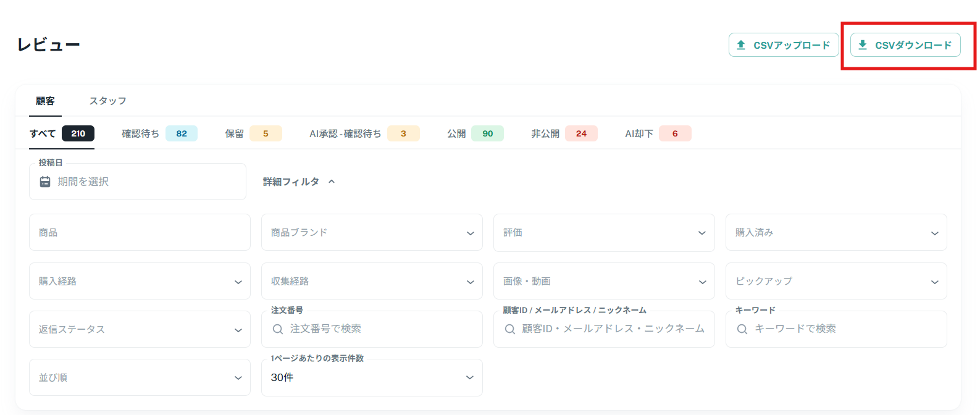Screen dimensions: 980x415
Task: Change the 30件 per-page dropdown
Action: click(372, 377)
